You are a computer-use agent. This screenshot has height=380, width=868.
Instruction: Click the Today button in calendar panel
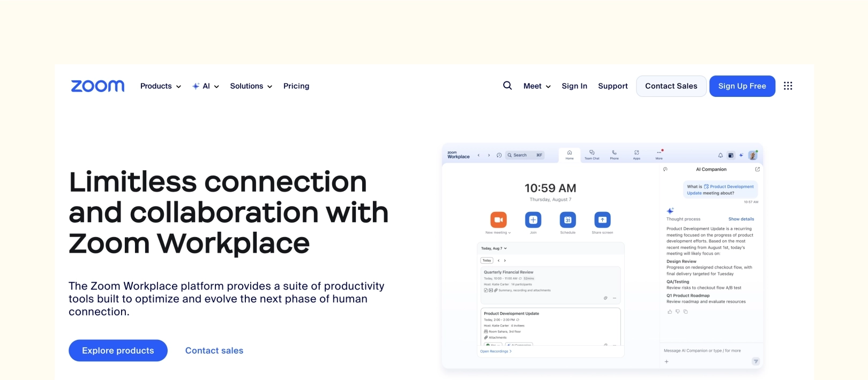487,261
